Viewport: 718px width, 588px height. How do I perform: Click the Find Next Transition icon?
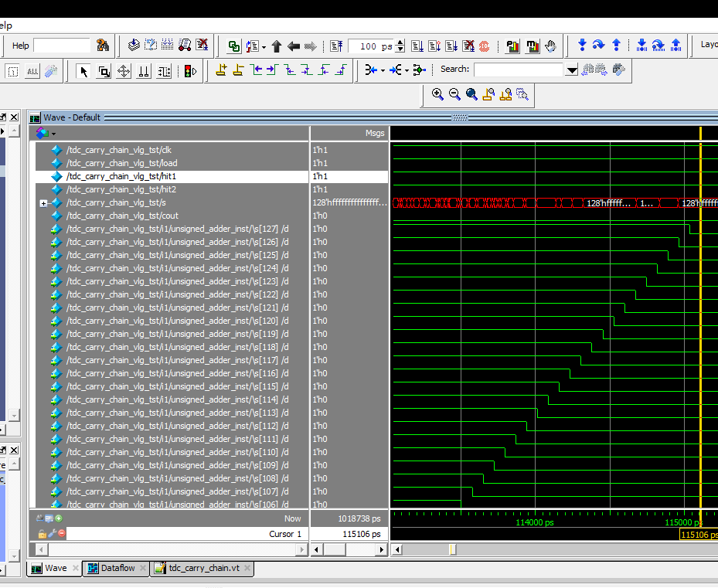[x=273, y=70]
